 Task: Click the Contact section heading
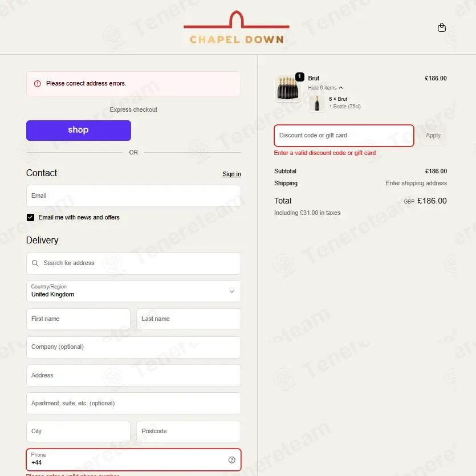point(42,173)
